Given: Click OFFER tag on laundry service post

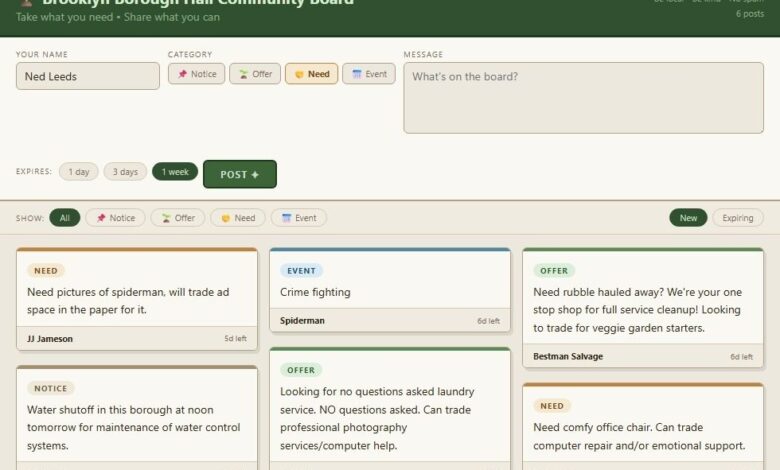Looking at the screenshot, I should click(301, 370).
